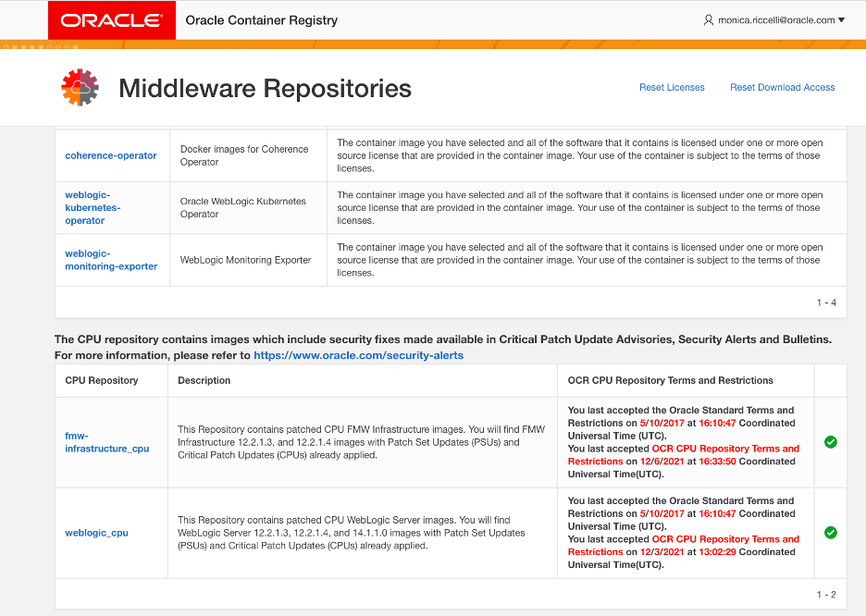Open the monica.riccelli account dropdown arrow

pos(841,19)
